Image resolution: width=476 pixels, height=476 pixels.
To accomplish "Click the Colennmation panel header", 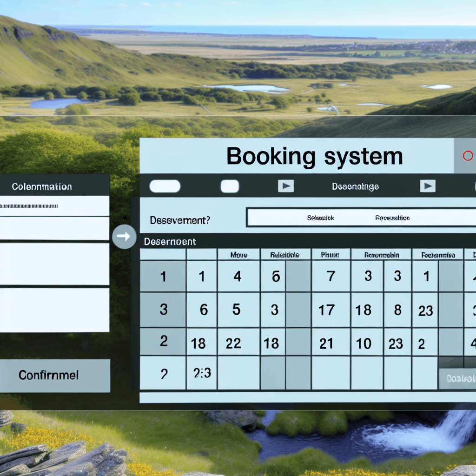I will 55,186.
